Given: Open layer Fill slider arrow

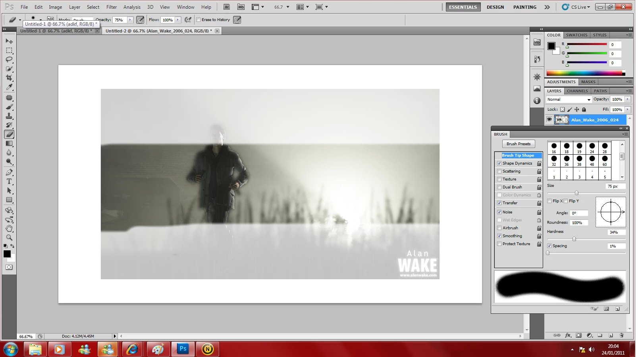Looking at the screenshot, I should tap(628, 109).
